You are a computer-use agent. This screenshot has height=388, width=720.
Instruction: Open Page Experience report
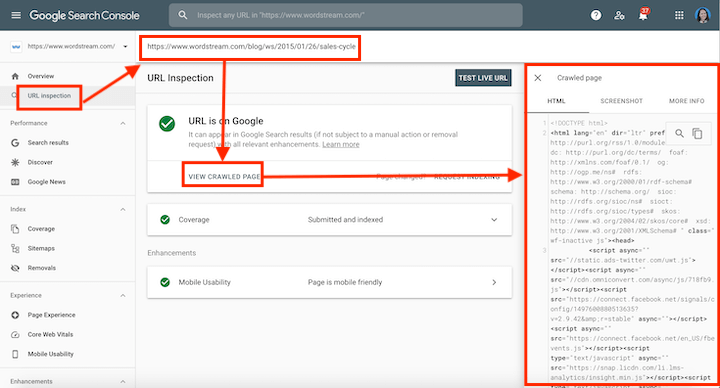51,315
